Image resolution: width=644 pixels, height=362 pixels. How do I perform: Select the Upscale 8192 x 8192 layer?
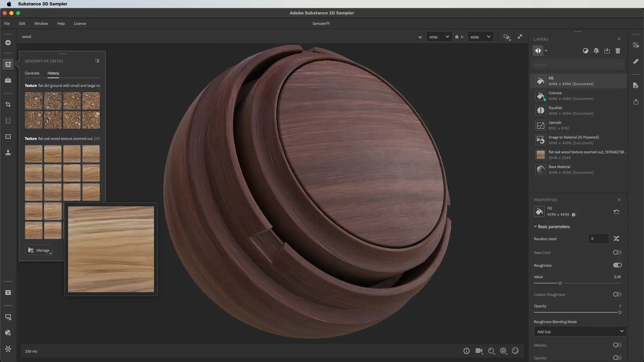(577, 125)
